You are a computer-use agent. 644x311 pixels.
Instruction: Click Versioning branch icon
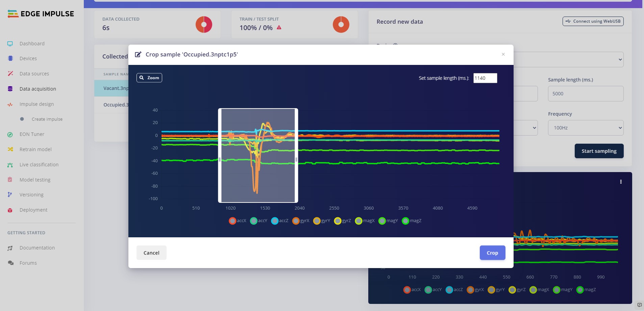pyautogui.click(x=10, y=195)
